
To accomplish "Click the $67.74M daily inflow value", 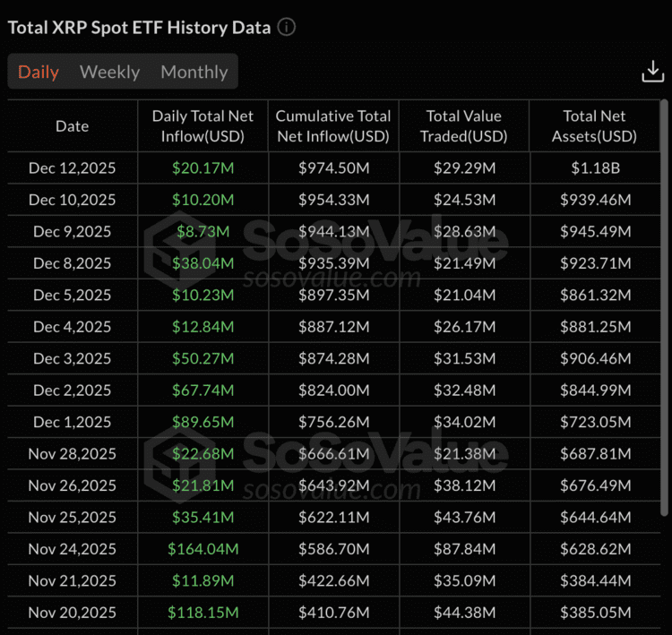I will (202, 390).
